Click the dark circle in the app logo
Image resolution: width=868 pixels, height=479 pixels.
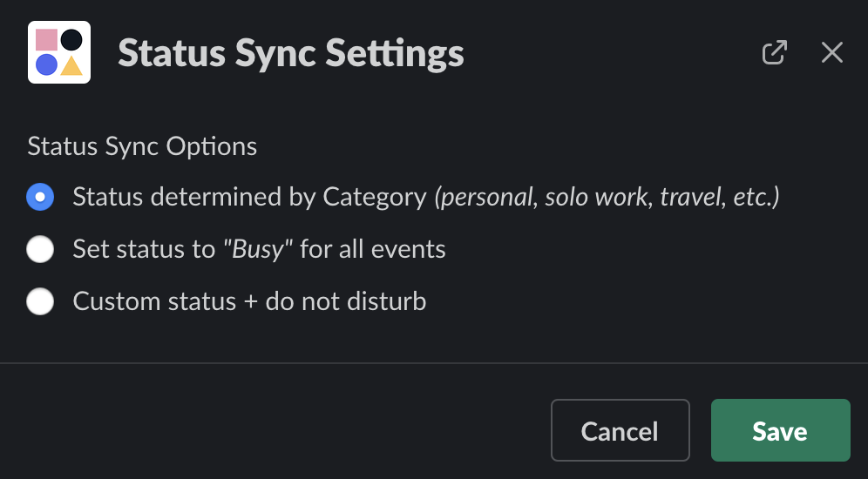[x=71, y=40]
